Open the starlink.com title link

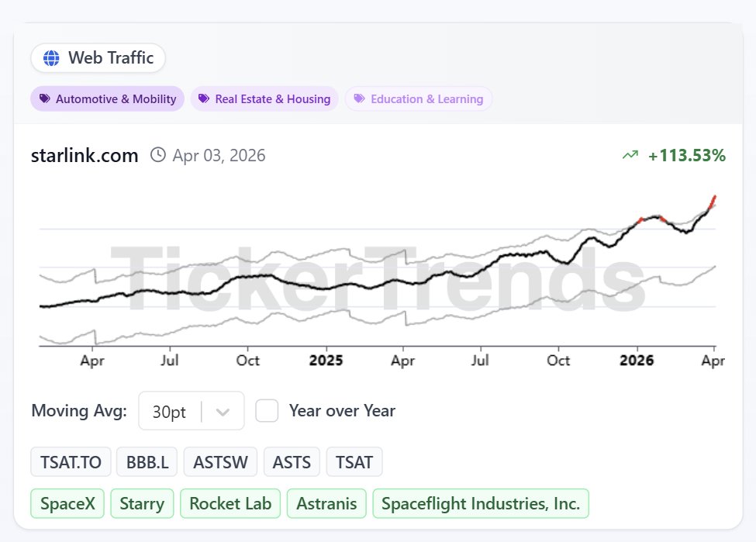pos(84,155)
